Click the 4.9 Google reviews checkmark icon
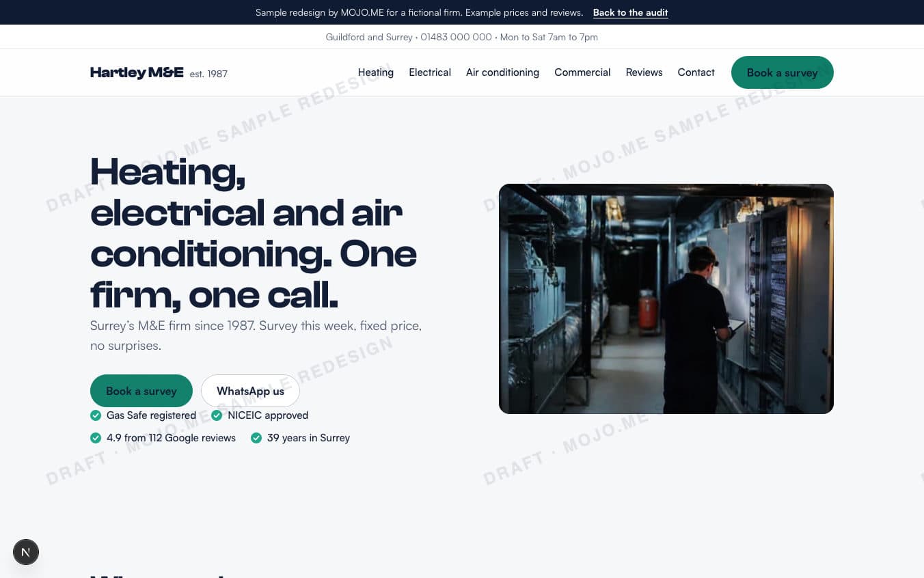924x578 pixels. pos(96,438)
